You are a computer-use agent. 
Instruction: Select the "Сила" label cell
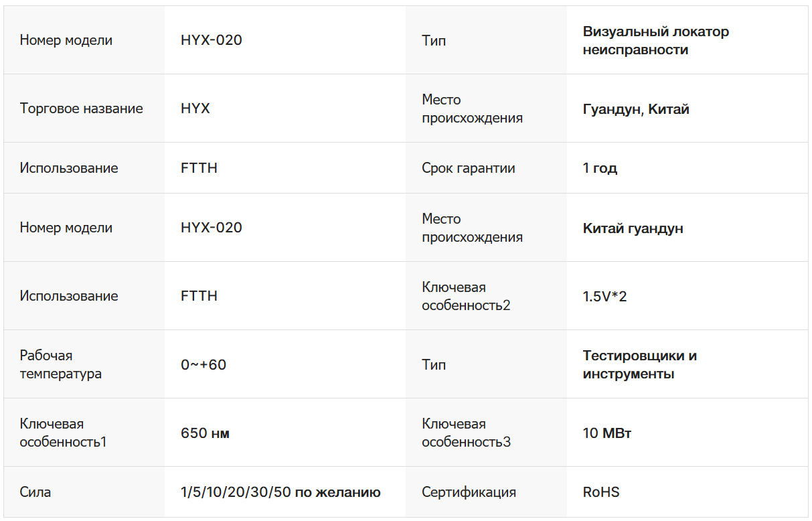[35, 492]
